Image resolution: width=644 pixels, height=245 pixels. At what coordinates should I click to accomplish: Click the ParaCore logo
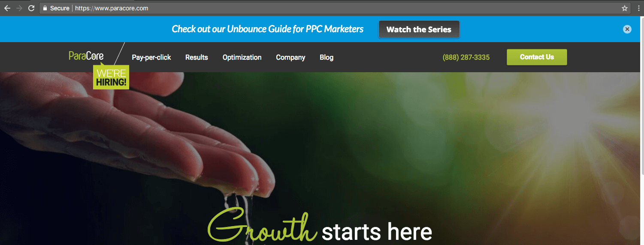pyautogui.click(x=86, y=56)
